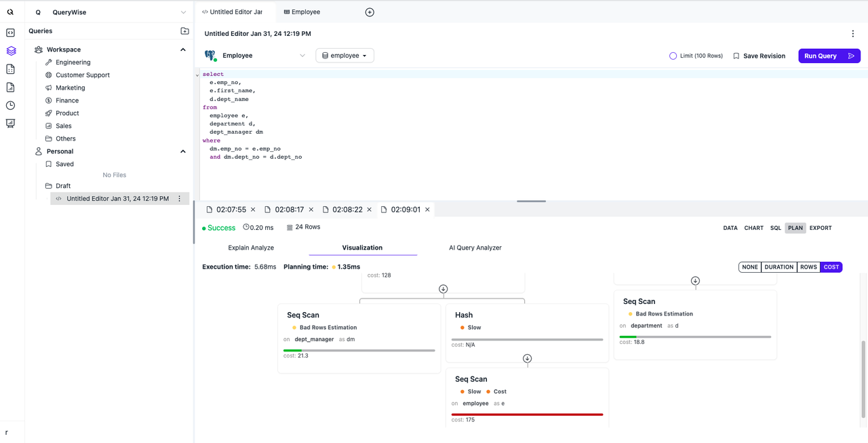Open the editor three-dot options menu
The image size is (868, 443).
(853, 33)
